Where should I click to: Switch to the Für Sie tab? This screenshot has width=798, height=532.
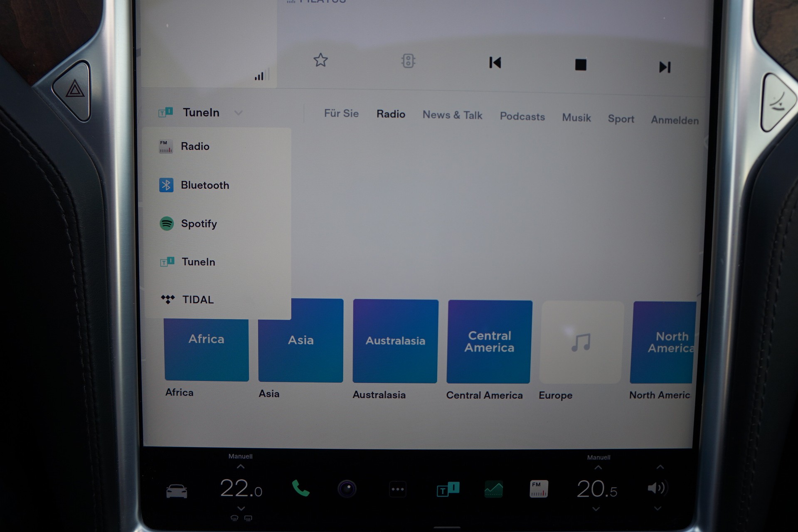[x=341, y=113]
